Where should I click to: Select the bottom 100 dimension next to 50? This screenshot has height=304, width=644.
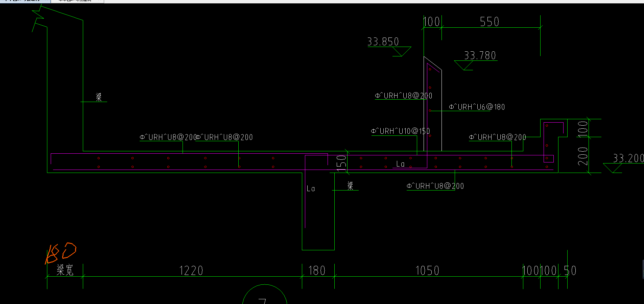548,271
